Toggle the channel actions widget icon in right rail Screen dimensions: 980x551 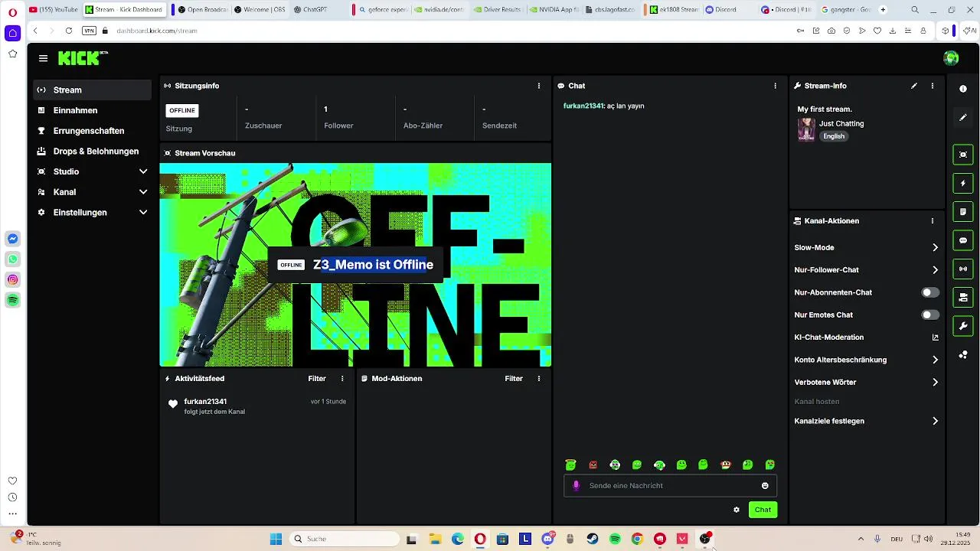(x=963, y=297)
